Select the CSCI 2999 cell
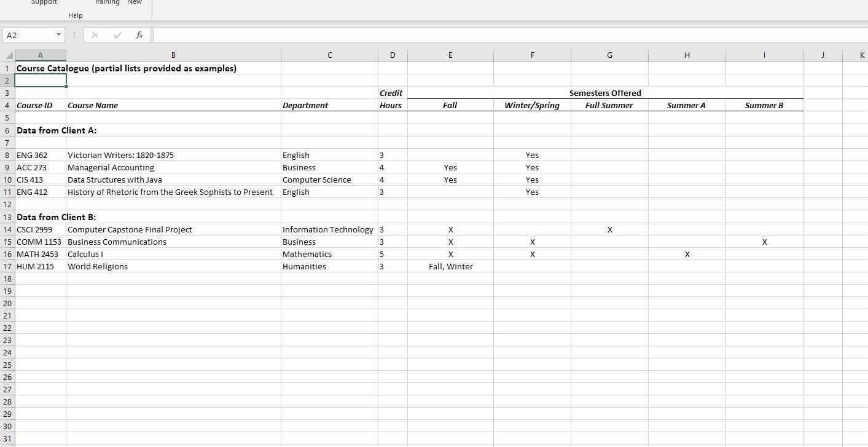Viewport: 868px width, 447px height. tap(41, 229)
